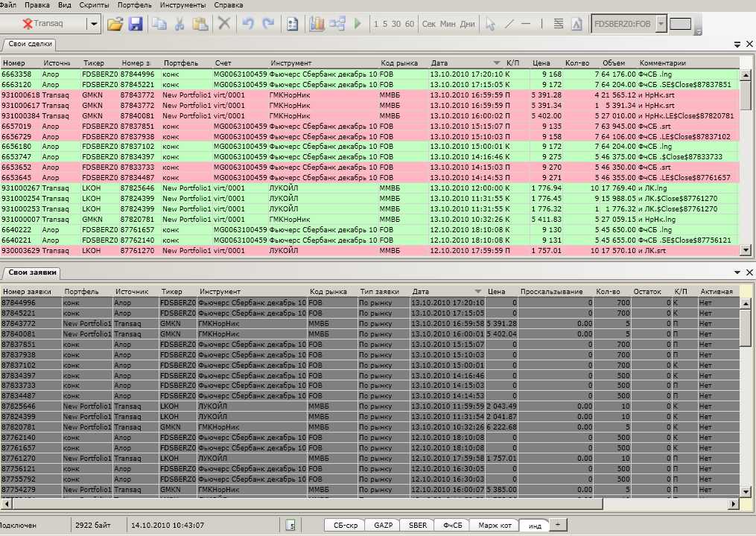This screenshot has width=756, height=536.
Task: Click the bar chart toolbar icon
Action: coord(317,24)
